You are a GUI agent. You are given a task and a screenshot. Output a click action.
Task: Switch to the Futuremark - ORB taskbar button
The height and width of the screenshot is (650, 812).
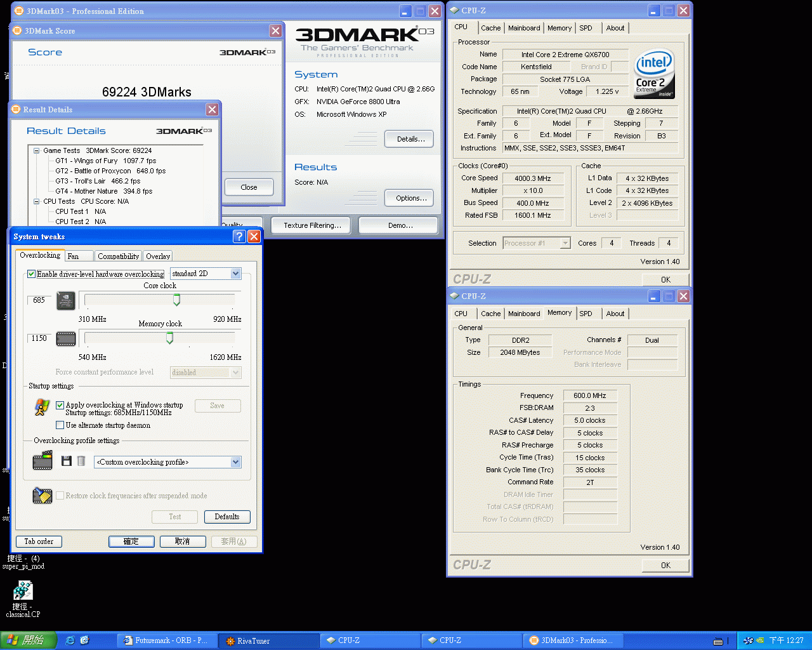167,640
